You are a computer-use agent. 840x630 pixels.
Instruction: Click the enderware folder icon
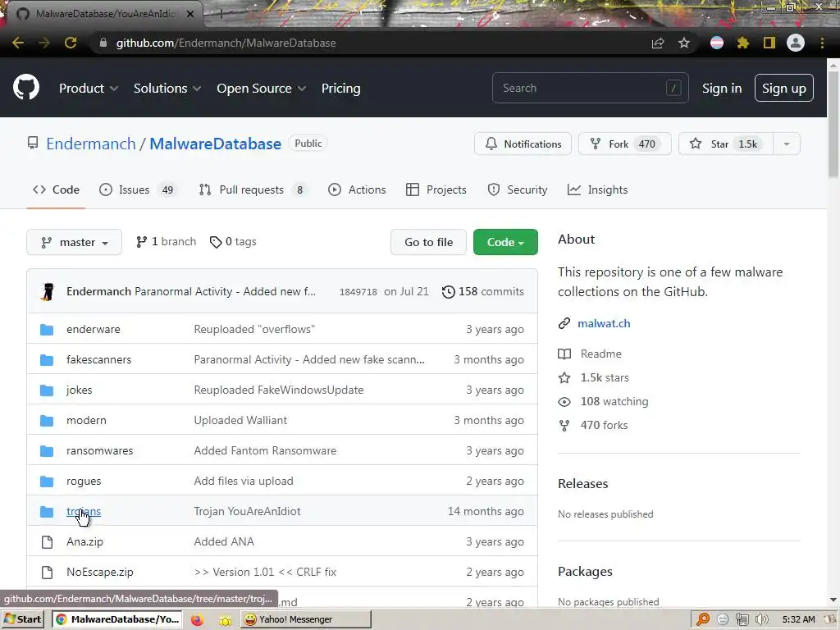point(47,330)
